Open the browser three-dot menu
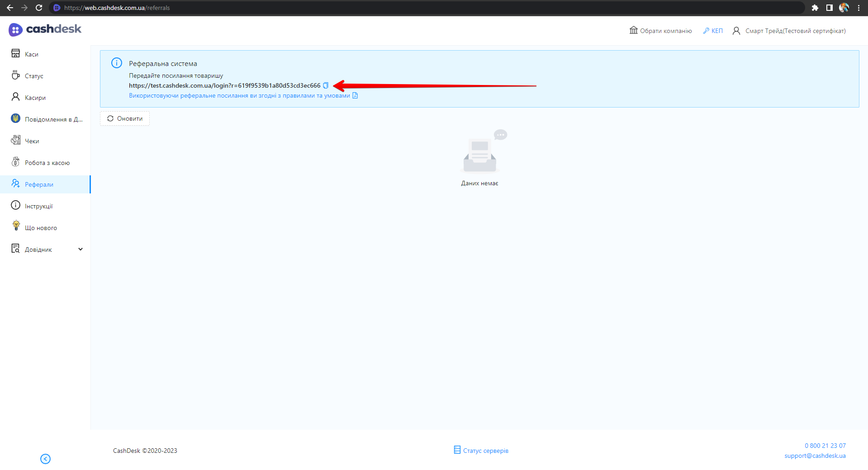This screenshot has width=868, height=470. coord(859,8)
